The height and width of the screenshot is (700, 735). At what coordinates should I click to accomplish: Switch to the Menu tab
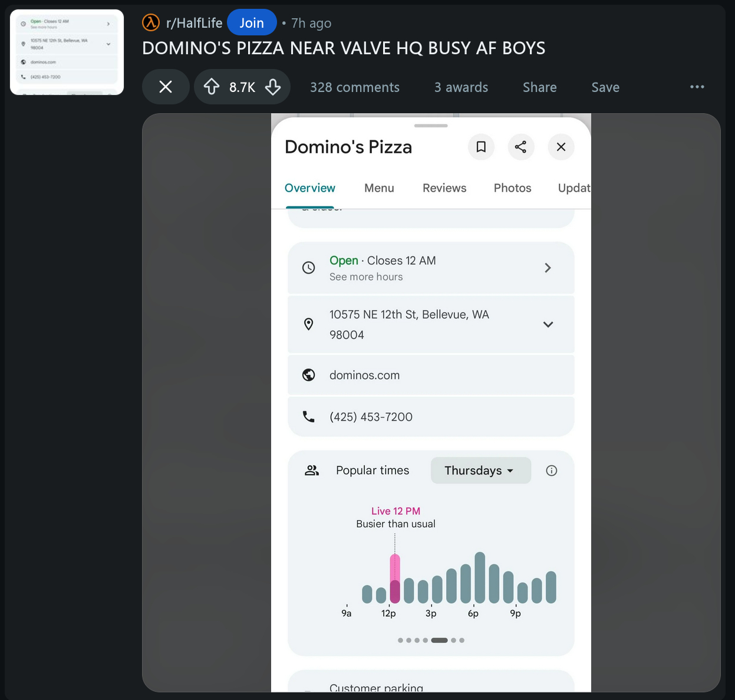pyautogui.click(x=379, y=188)
